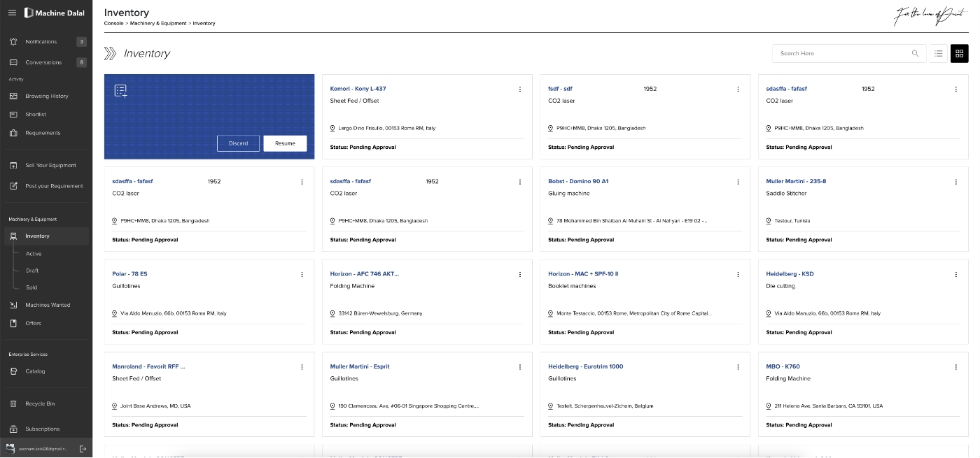Open three-dot menu on MBO - K760
This screenshot has height=458, width=980.
point(956,367)
